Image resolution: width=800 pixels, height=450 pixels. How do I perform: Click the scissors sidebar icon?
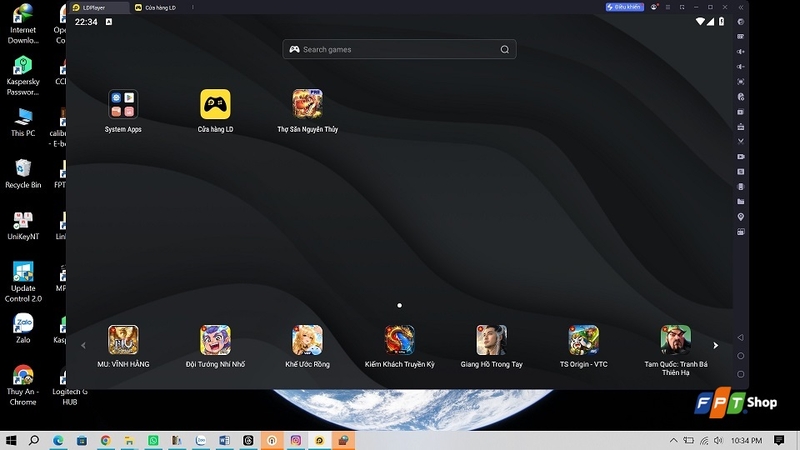point(741,141)
